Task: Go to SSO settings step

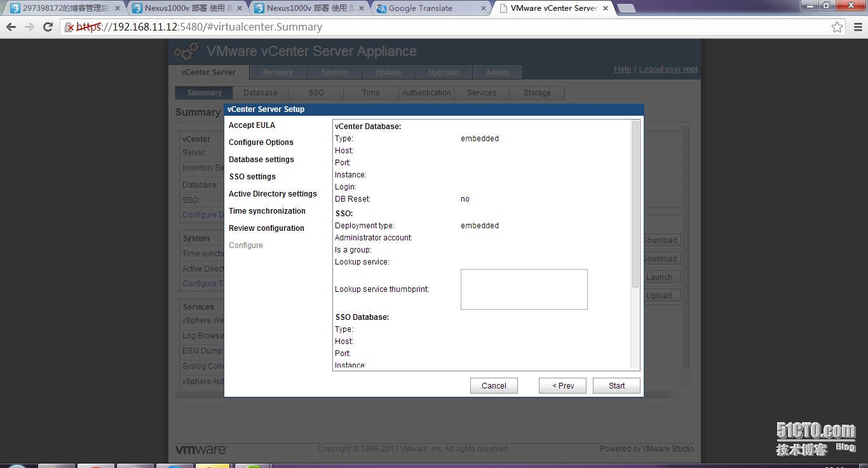Action: [252, 177]
